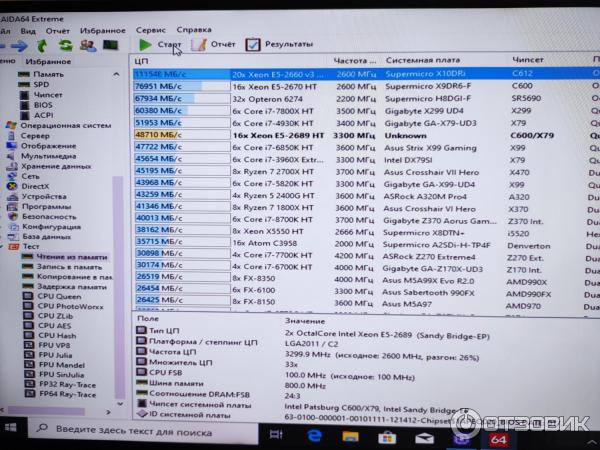The height and width of the screenshot is (450, 600).
Task: Open the Отчёт menu
Action: (58, 31)
